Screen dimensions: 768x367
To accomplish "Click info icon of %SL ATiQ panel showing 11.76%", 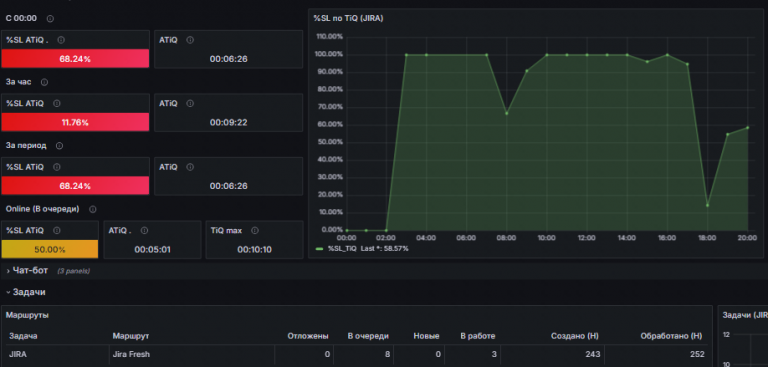I will click(56, 103).
